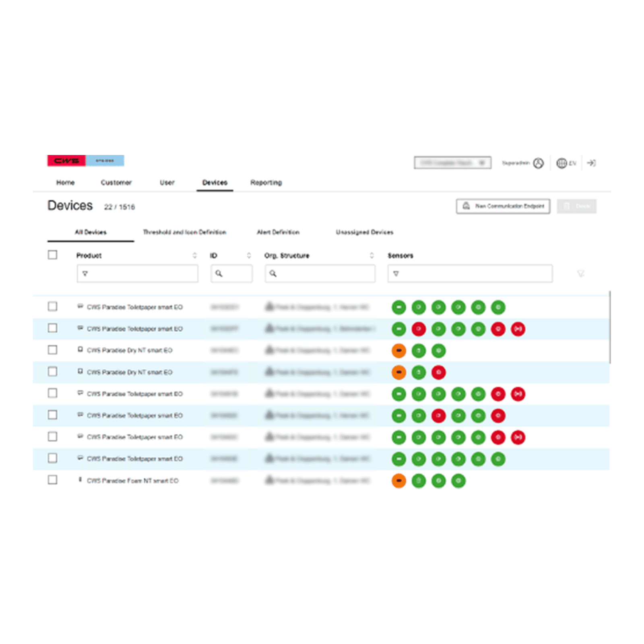Switch to the All Devices tab

click(x=91, y=232)
